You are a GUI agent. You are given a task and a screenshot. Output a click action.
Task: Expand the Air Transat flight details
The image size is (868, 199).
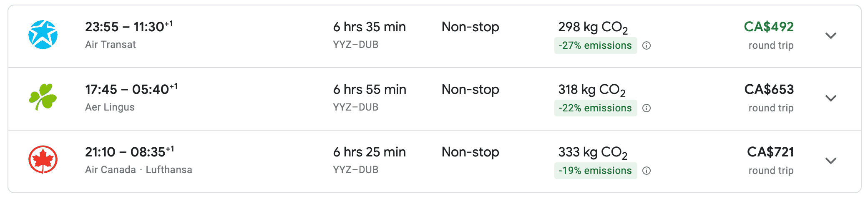coord(831,36)
